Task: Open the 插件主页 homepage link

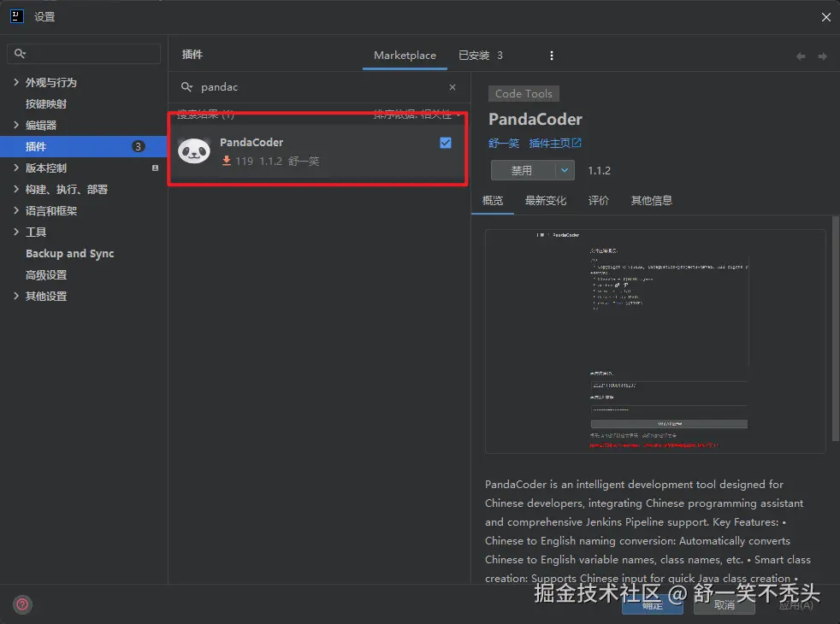Action: point(555,143)
